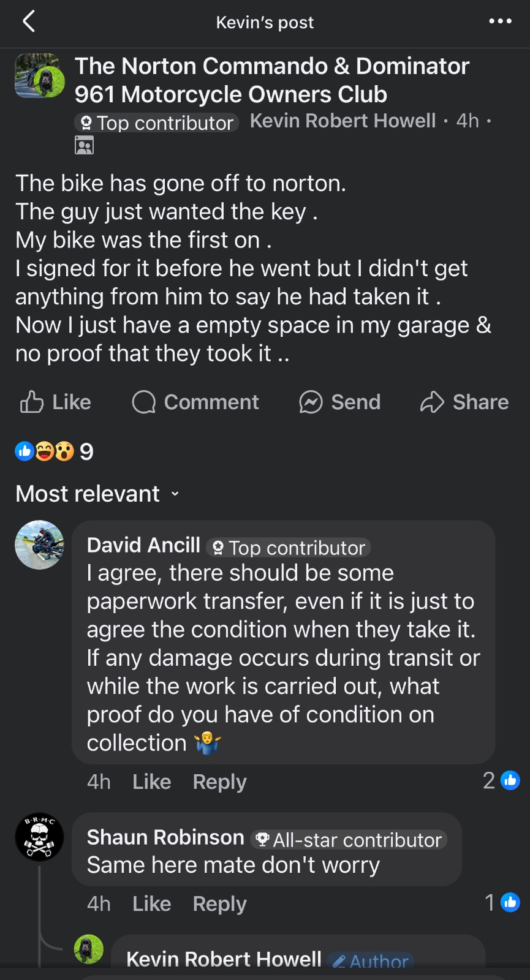The width and height of the screenshot is (530, 980).
Task: Open David Ancill's profile picture
Action: (39, 545)
